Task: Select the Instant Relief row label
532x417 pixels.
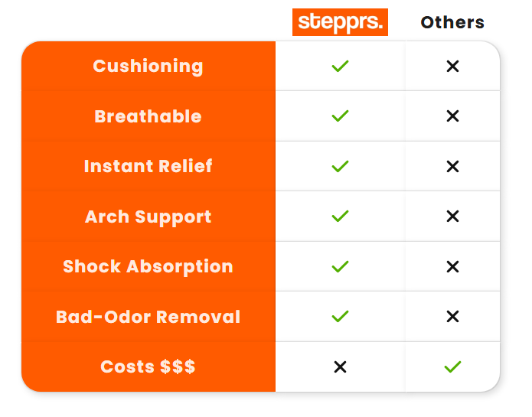Action: [x=148, y=166]
